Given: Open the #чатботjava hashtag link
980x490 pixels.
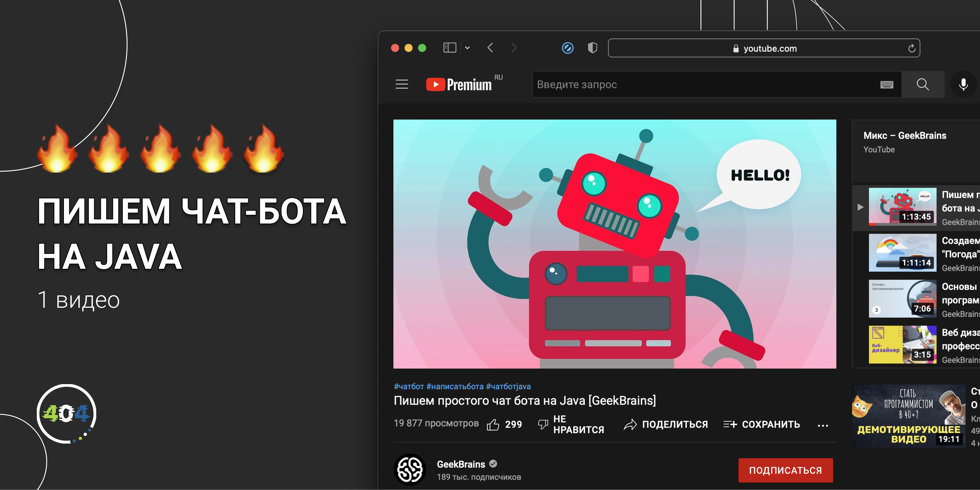Looking at the screenshot, I should (508, 386).
